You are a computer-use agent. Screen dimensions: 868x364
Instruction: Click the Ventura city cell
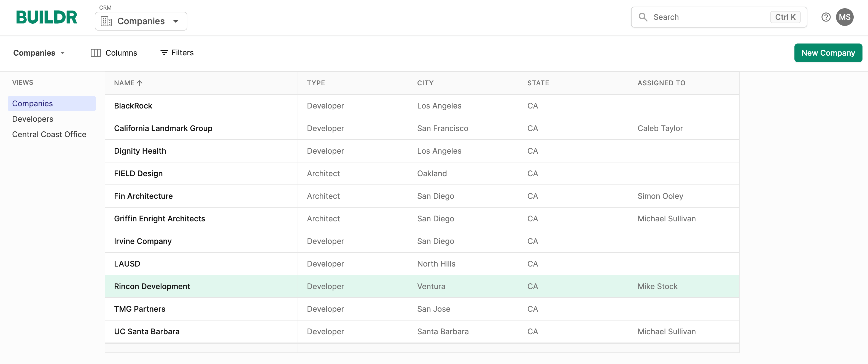click(x=431, y=286)
